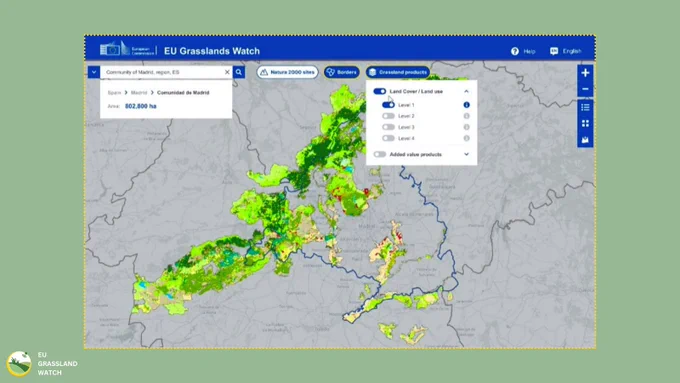
Task: Toggle Land Cover / Land use layer
Action: coord(379,92)
